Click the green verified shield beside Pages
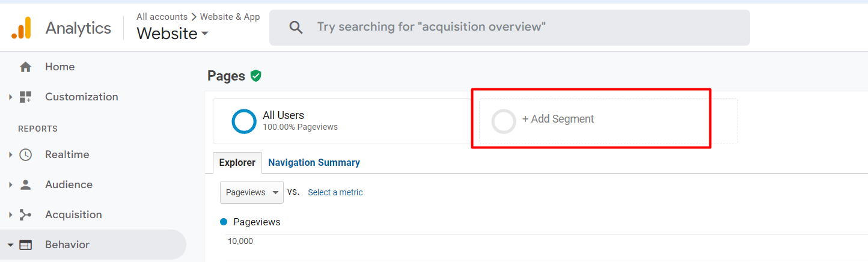The image size is (868, 262). click(256, 76)
